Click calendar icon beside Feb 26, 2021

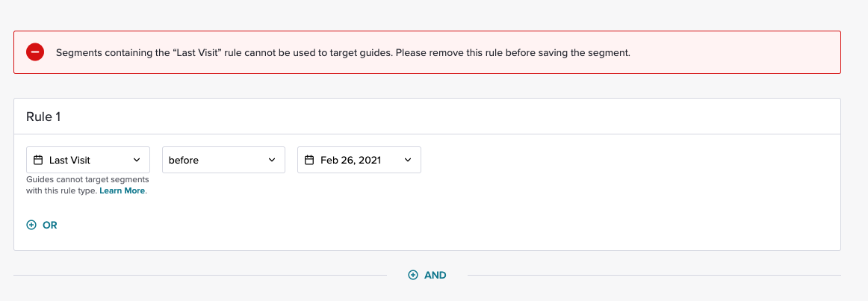pos(309,160)
